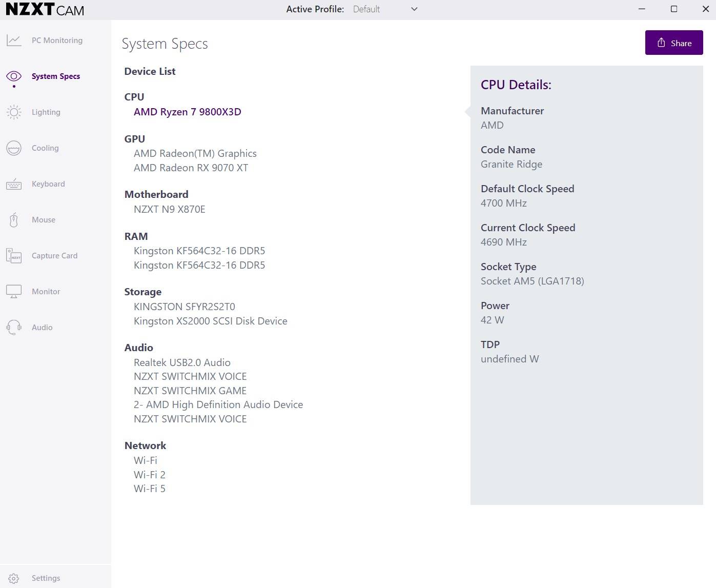The height and width of the screenshot is (588, 716).
Task: Choose Realtek USB2.0 Audio device
Action: click(182, 362)
